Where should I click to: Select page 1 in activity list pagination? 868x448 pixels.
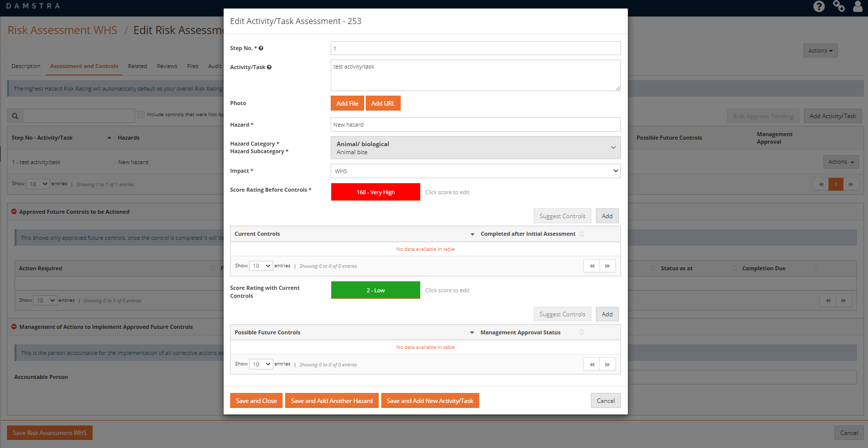[x=836, y=185]
